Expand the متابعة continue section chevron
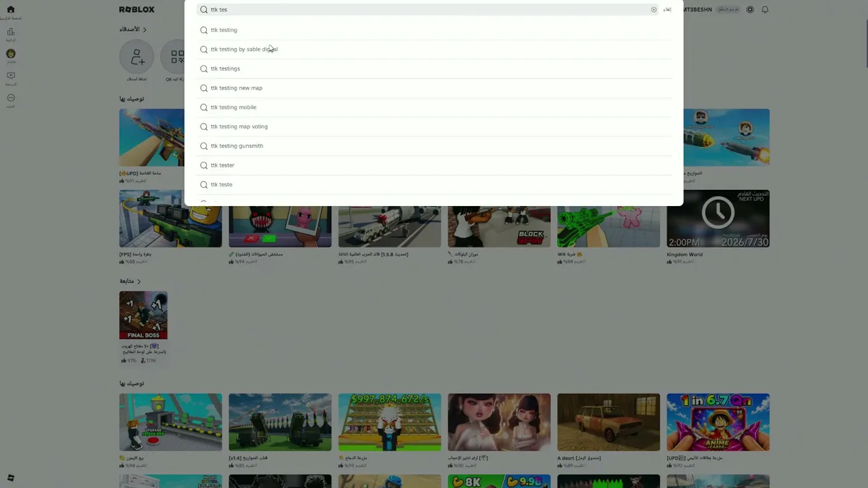Image resolution: width=868 pixels, height=488 pixels. [x=139, y=281]
